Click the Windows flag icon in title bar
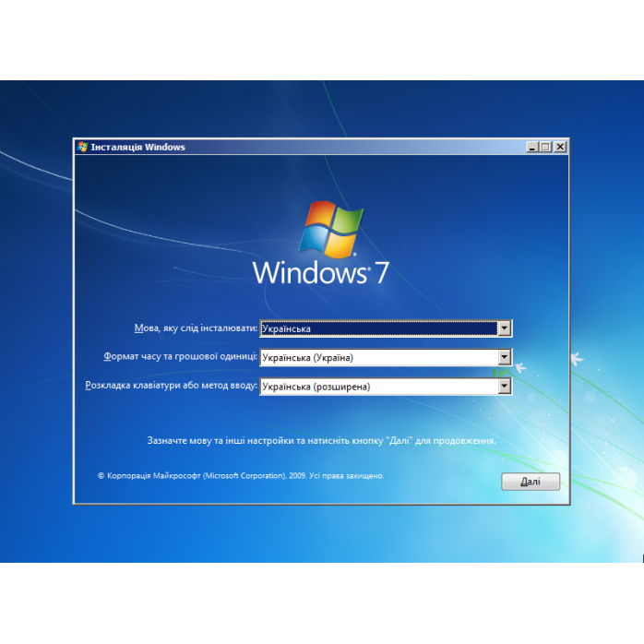 pyautogui.click(x=82, y=147)
